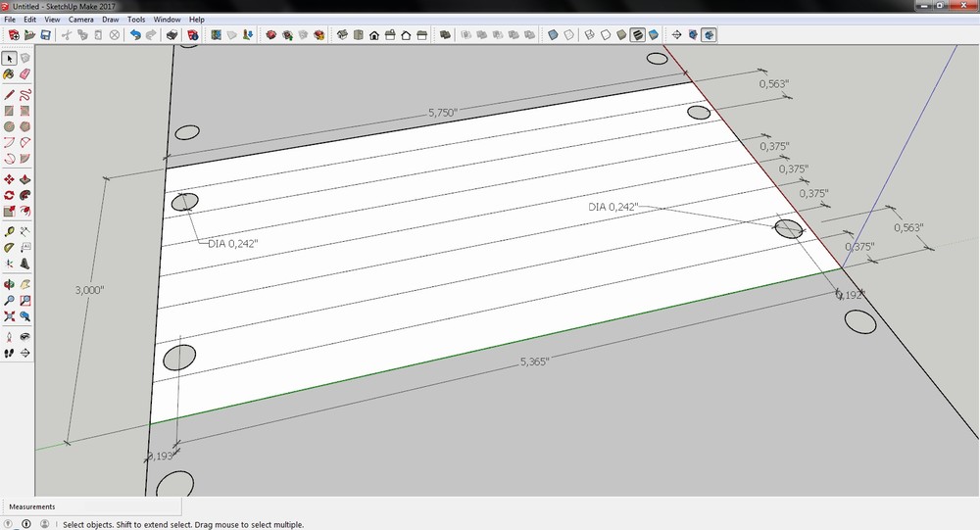Click the 5,365" dimension label
980x530 pixels.
534,361
